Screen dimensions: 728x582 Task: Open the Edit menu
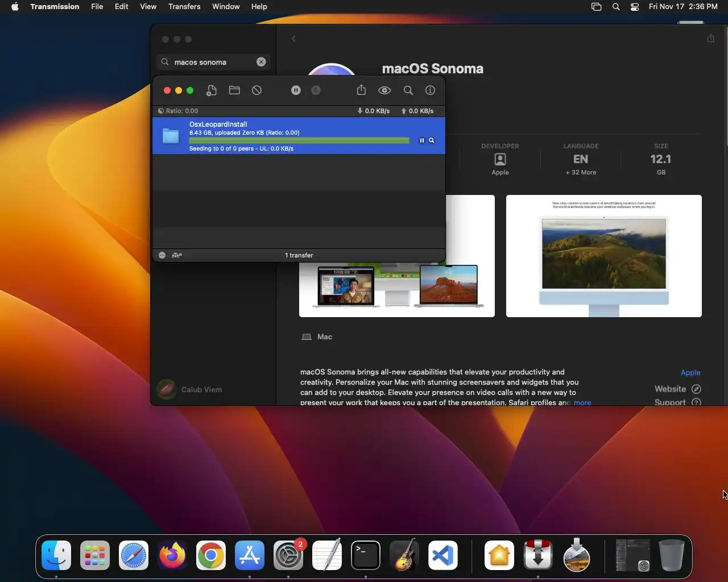[121, 6]
